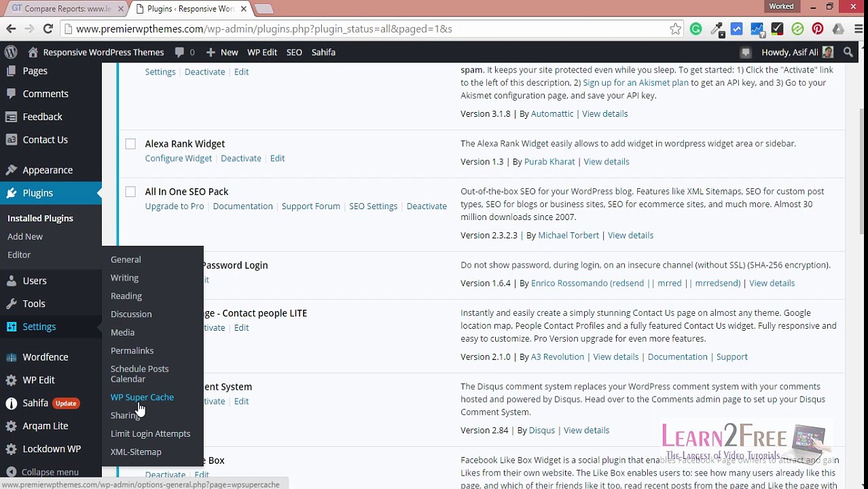Open the Appearance sidebar menu
This screenshot has height=489, width=868.
tap(48, 170)
